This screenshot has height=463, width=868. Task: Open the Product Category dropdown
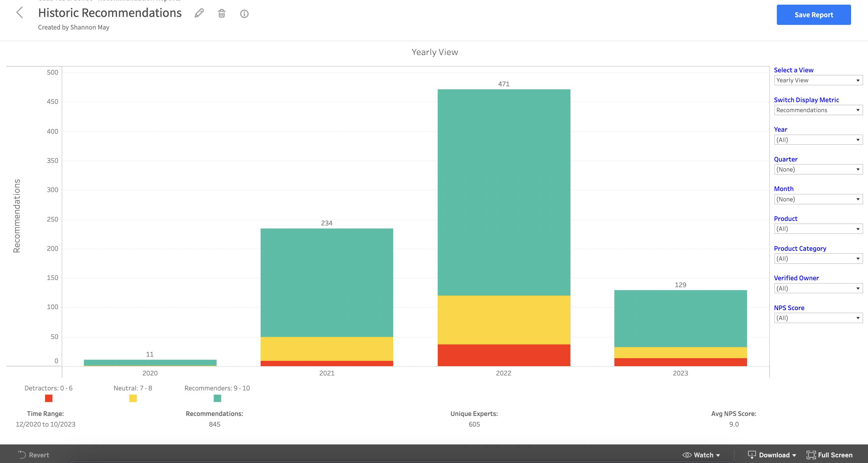coord(818,259)
